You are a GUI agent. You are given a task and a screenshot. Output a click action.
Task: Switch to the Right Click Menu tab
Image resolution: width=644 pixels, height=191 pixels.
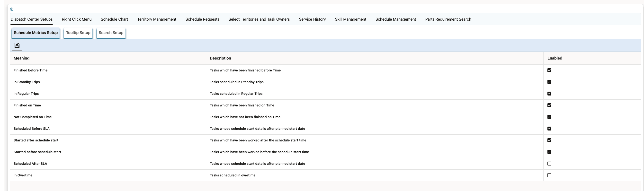coord(77,19)
